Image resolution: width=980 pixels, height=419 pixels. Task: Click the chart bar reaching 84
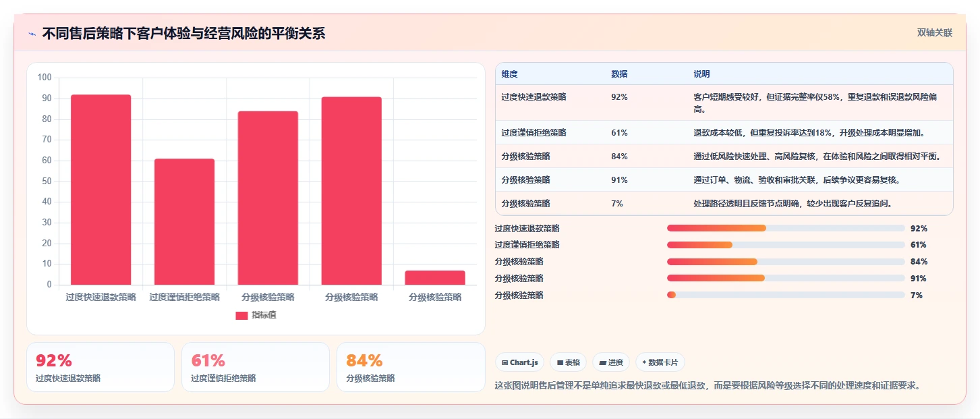tap(268, 198)
